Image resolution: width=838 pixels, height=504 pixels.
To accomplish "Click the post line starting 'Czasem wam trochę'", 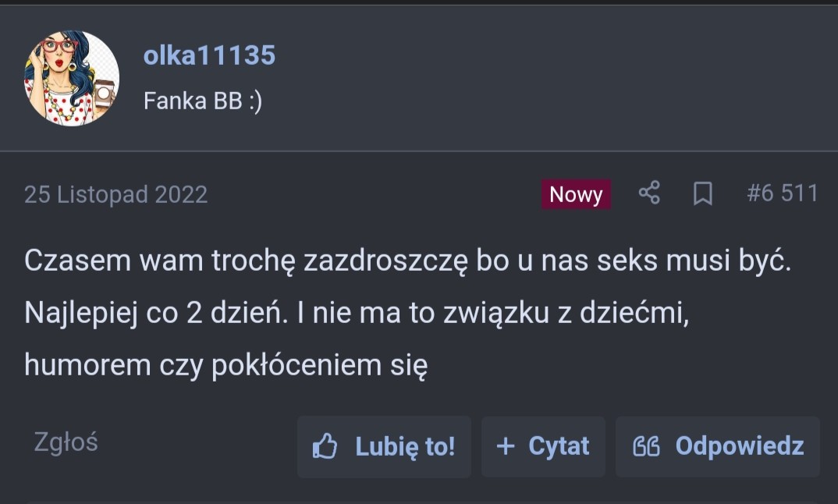I will point(407,261).
